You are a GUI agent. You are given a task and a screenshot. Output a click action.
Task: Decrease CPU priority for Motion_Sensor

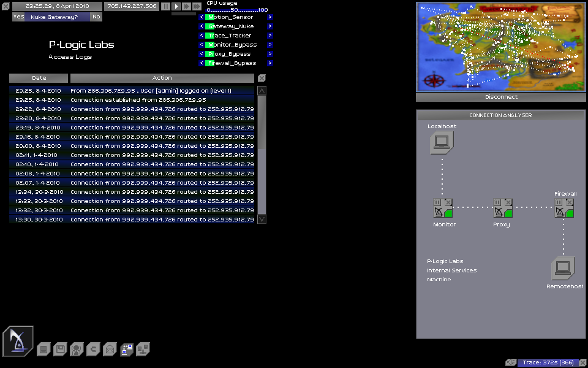point(201,17)
